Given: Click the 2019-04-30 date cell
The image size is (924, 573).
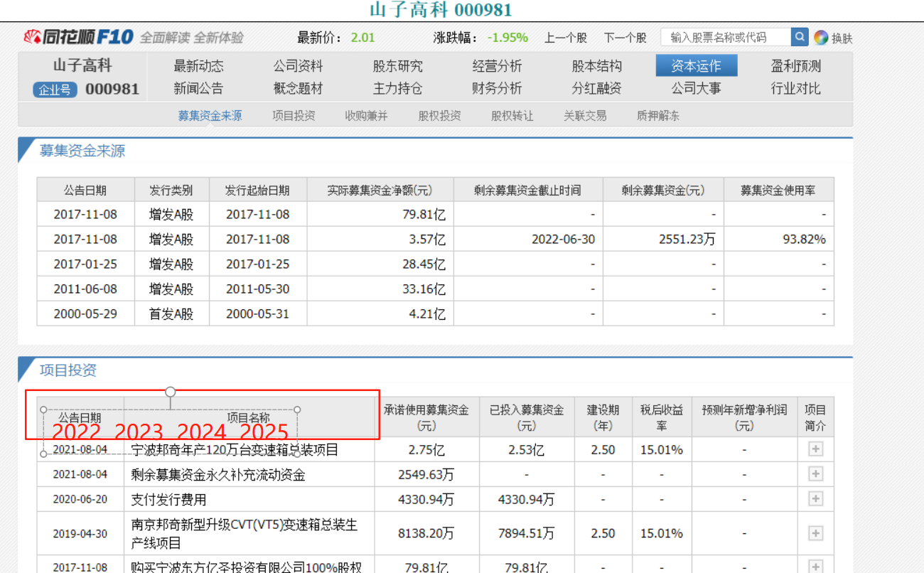Looking at the screenshot, I should 80,533.
